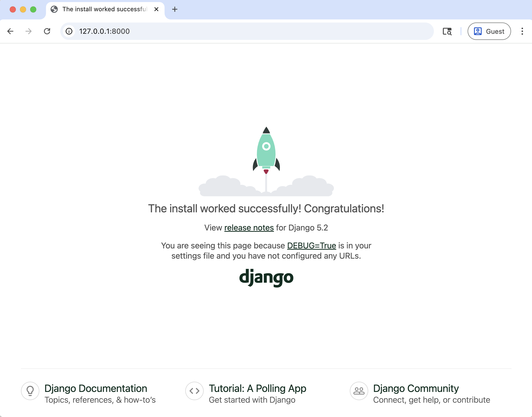The width and height of the screenshot is (532, 417).
Task: Click the rocket illustration
Action: pos(266,162)
